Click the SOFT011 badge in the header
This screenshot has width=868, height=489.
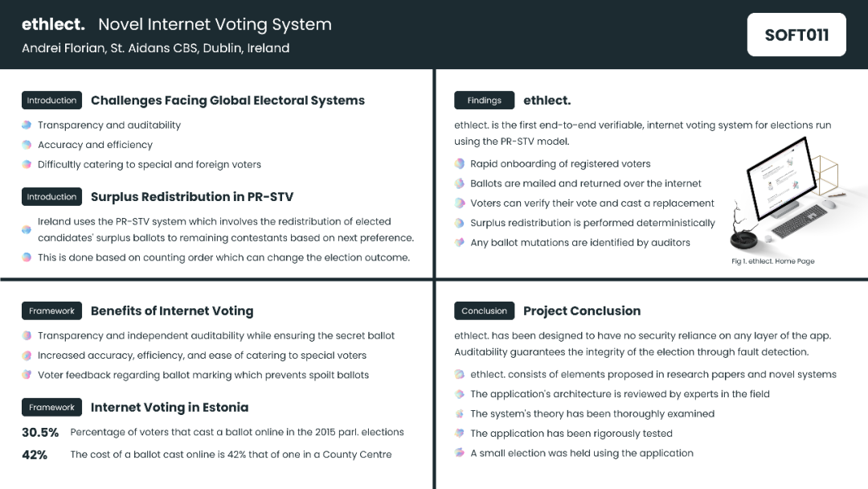[796, 35]
